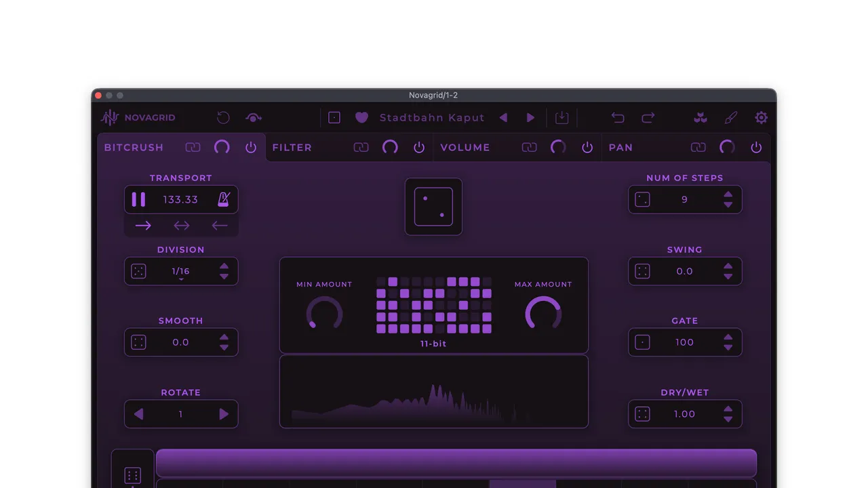The height and width of the screenshot is (488, 868).
Task: Click the paintbrush theme icon
Action: pos(731,117)
